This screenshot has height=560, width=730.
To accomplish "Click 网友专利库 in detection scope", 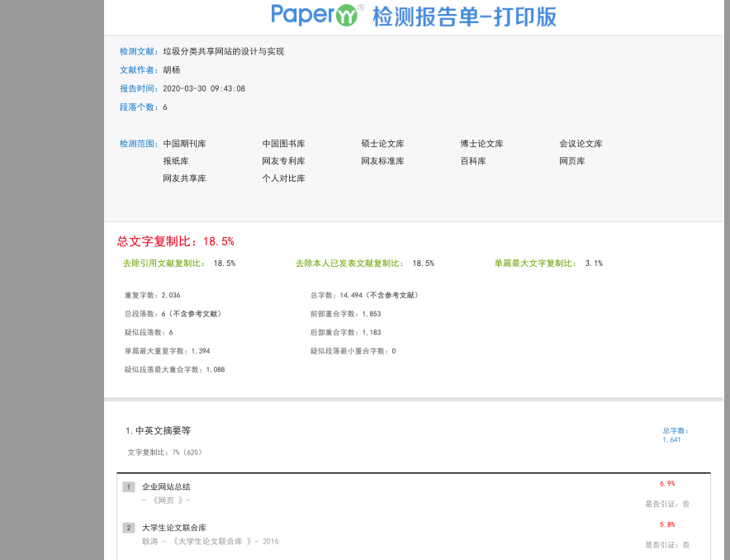I will [283, 161].
